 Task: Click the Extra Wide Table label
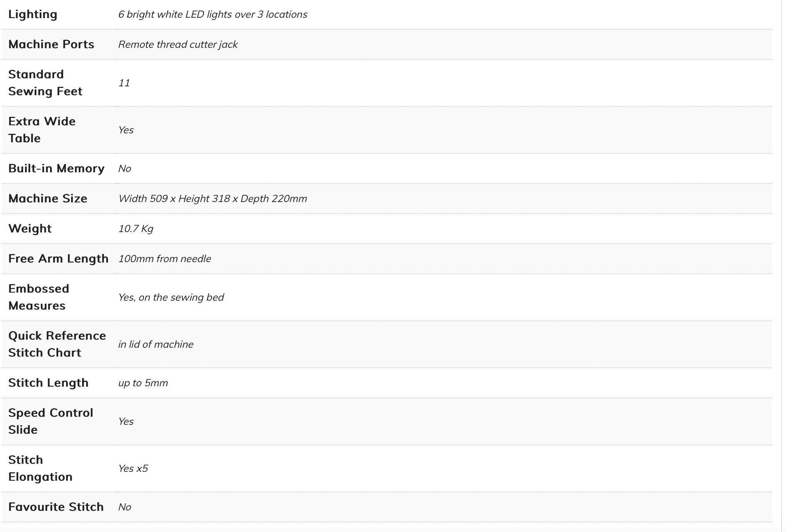tap(42, 130)
